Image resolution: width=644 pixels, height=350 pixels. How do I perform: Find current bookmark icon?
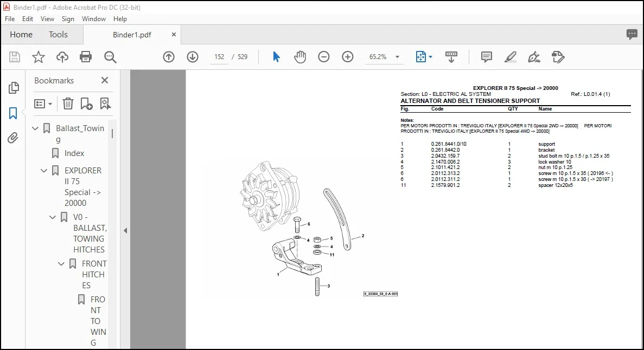[x=105, y=104]
